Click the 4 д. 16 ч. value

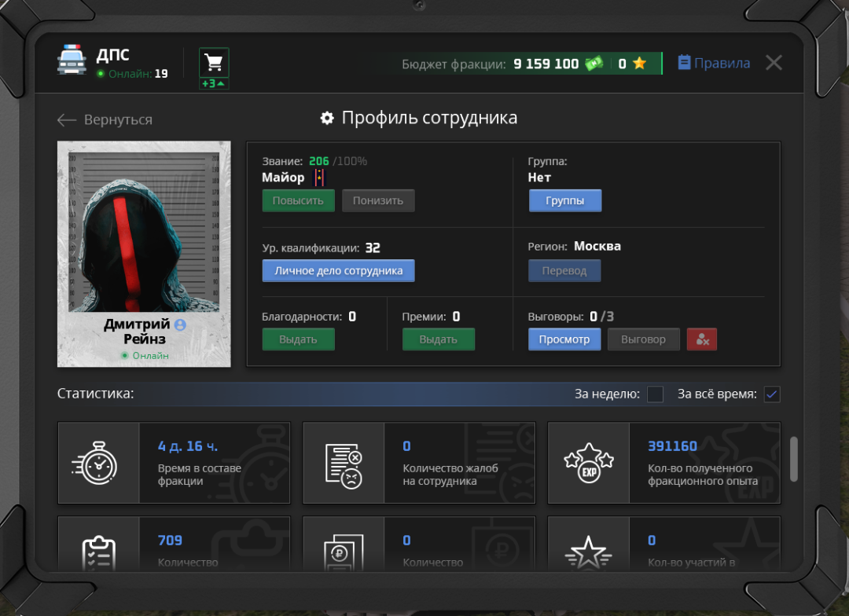coord(187,446)
